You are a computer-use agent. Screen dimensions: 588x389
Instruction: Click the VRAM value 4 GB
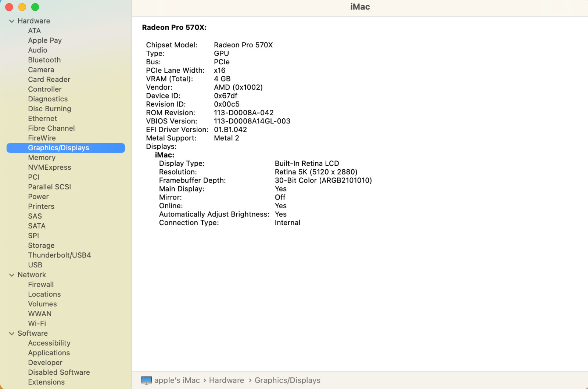coord(222,79)
